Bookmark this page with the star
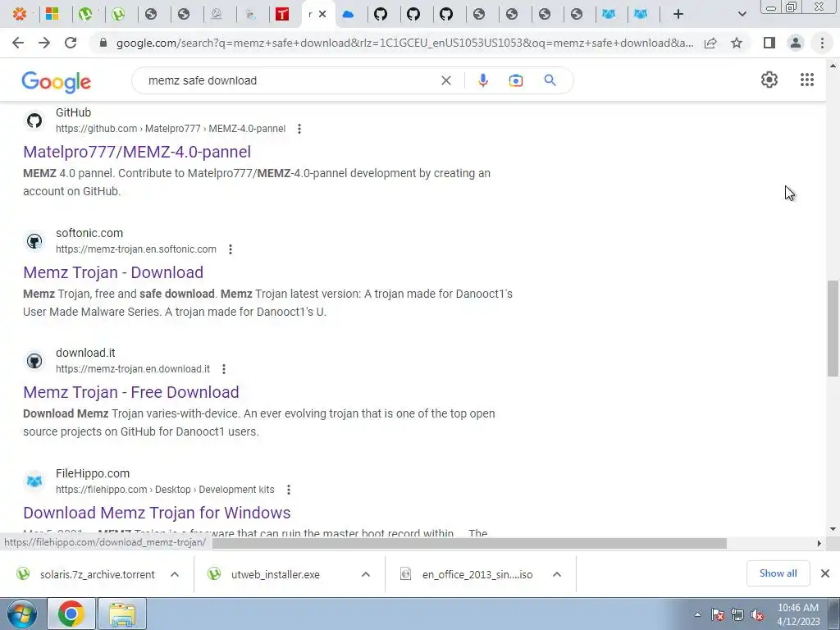Image resolution: width=840 pixels, height=630 pixels. 737,43
